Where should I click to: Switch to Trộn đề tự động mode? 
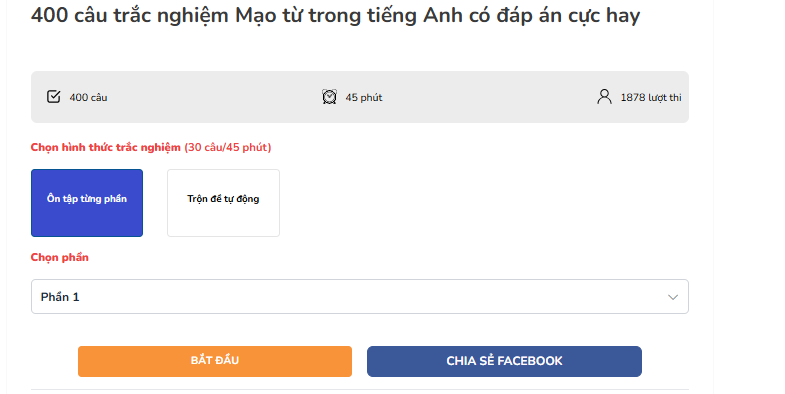(223, 203)
